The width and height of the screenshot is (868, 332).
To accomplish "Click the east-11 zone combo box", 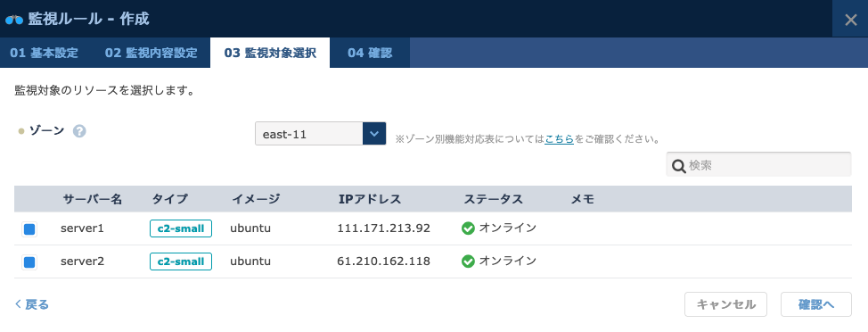I will [321, 134].
